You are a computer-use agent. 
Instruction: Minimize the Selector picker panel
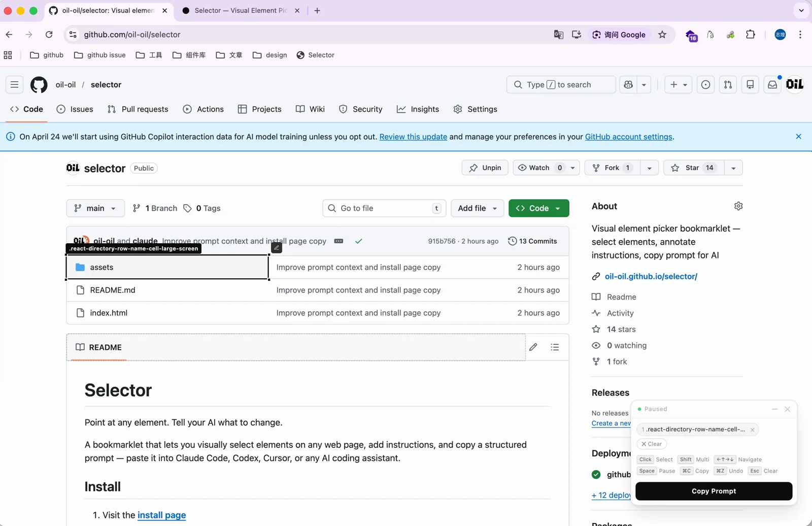(x=774, y=409)
